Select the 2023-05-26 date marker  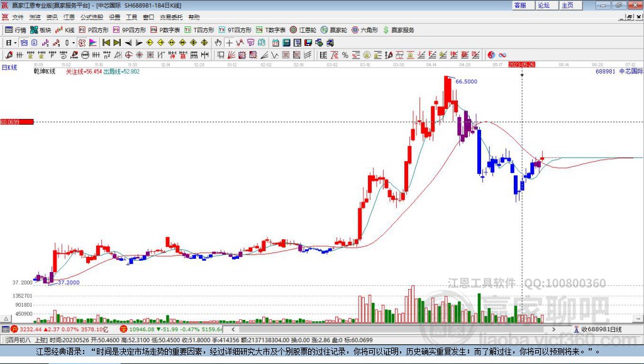(x=521, y=65)
